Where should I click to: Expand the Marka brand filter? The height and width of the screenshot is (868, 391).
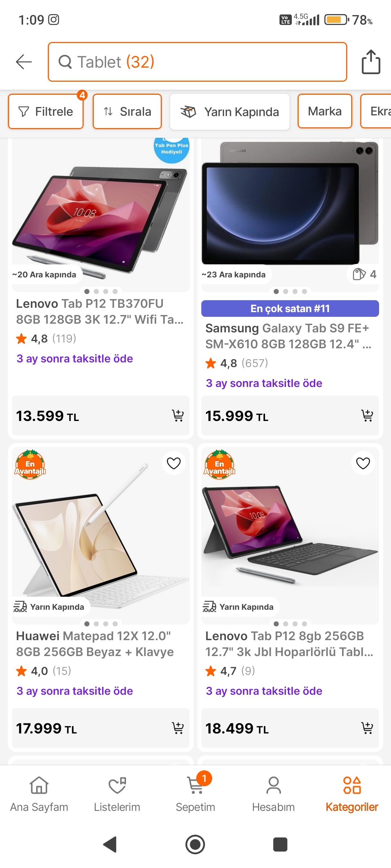pos(325,112)
